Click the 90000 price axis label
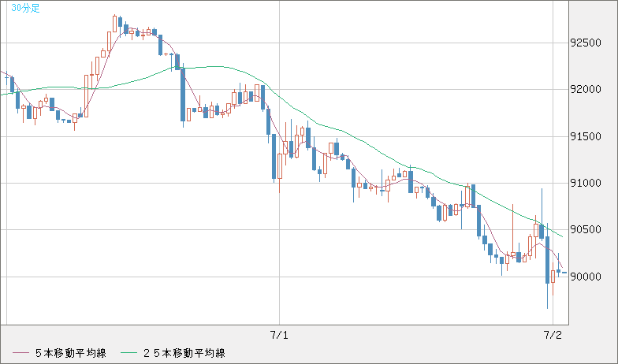The width and height of the screenshot is (618, 364). 586,277
